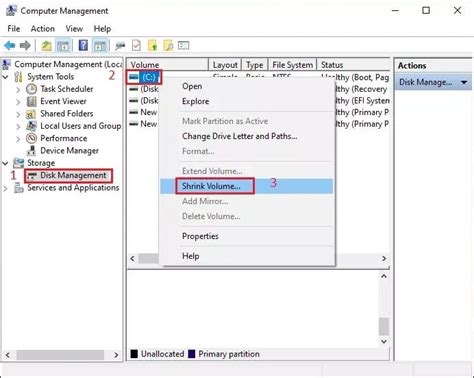This screenshot has width=474, height=378.
Task: Toggle the Show/Hide Console Tree toolbar icon
Action: (63, 46)
